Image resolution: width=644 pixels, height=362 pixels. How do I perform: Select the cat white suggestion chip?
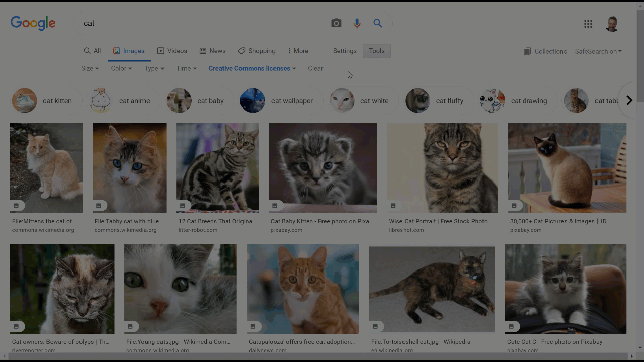pyautogui.click(x=362, y=101)
